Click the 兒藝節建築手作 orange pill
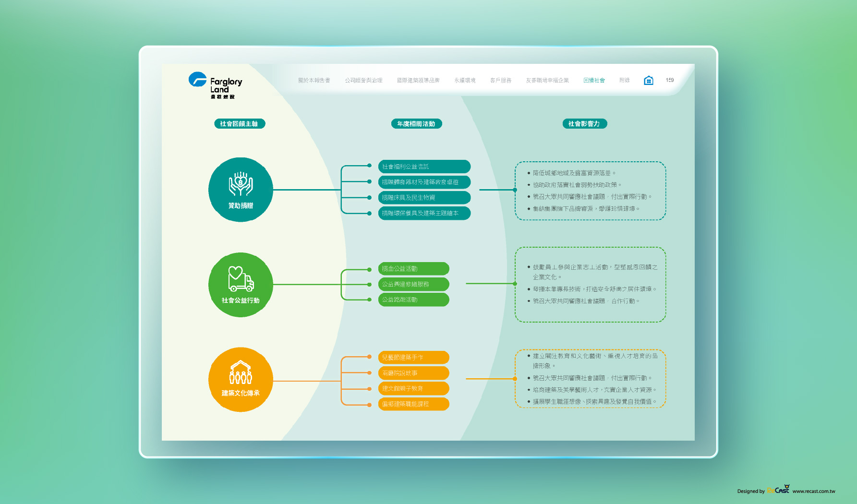Screen dimensions: 857x504 (x=414, y=358)
